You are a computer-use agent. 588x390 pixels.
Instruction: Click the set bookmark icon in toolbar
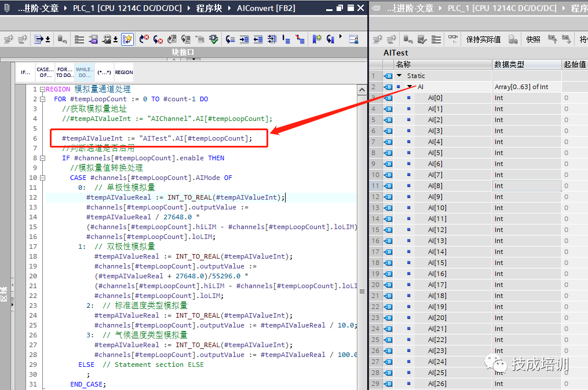click(317, 39)
